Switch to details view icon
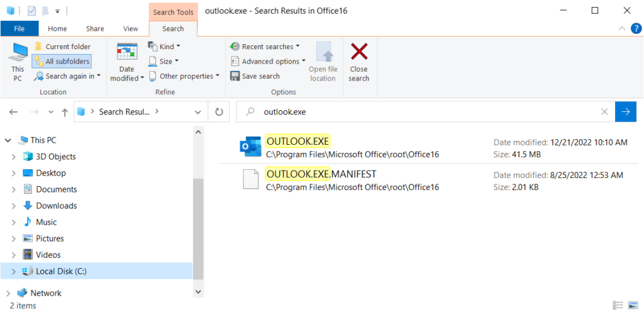Image resolution: width=644 pixels, height=314 pixels. click(x=618, y=305)
